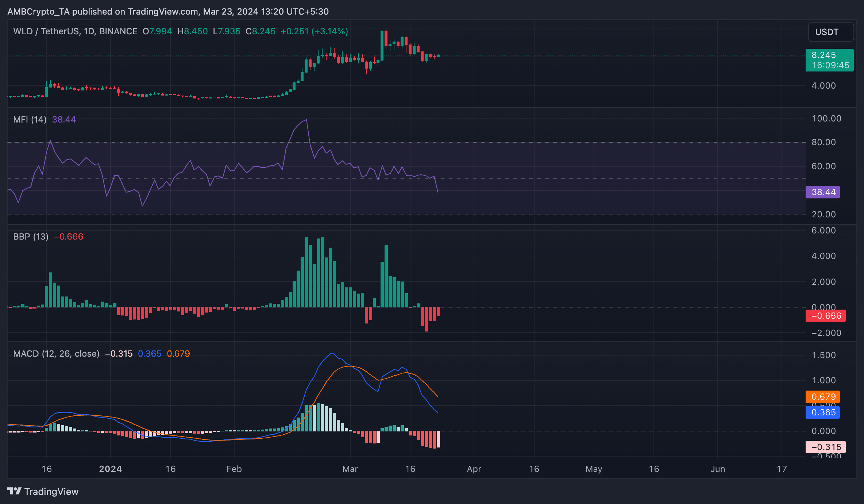Click the MFI (14) indicator label
Screen dimensions: 864x504
[30, 120]
